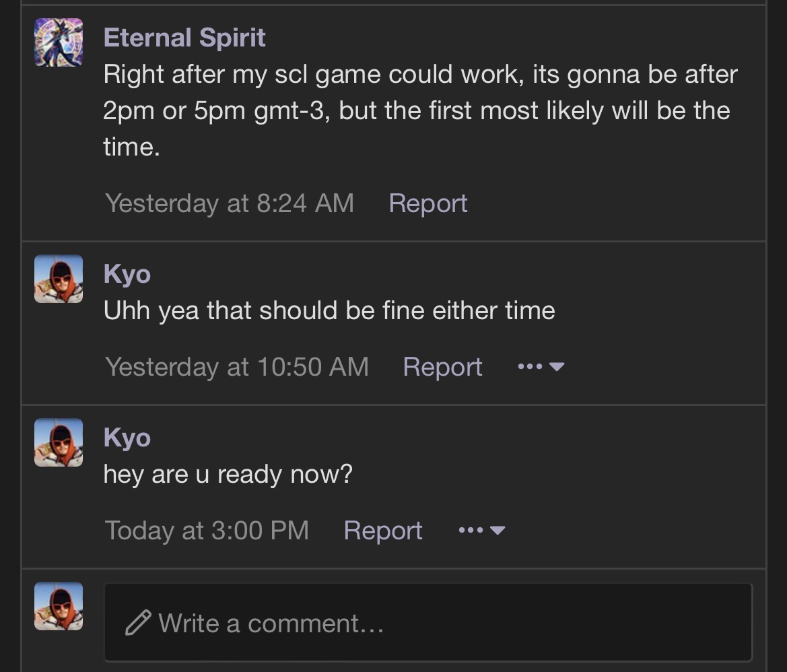Open Kyo's username above "Uhh yea that should be fine"
Image resolution: width=787 pixels, height=672 pixels.
[127, 274]
